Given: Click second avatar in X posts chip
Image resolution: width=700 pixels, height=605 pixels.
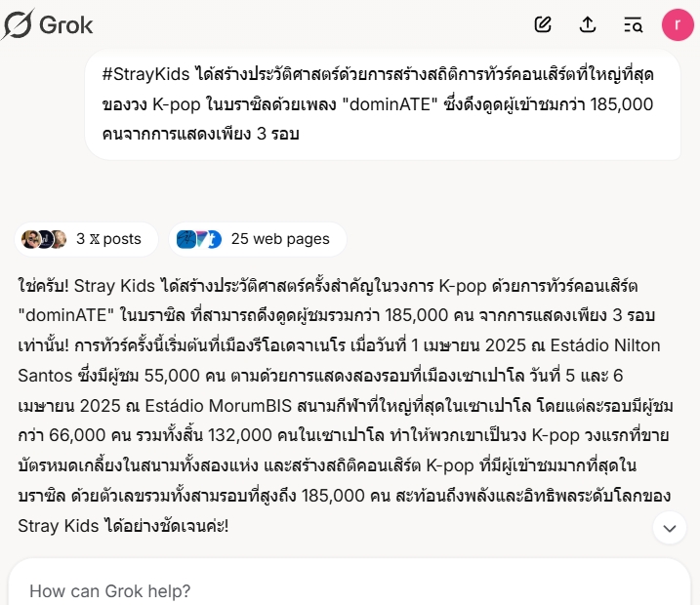Looking at the screenshot, I should (x=45, y=240).
